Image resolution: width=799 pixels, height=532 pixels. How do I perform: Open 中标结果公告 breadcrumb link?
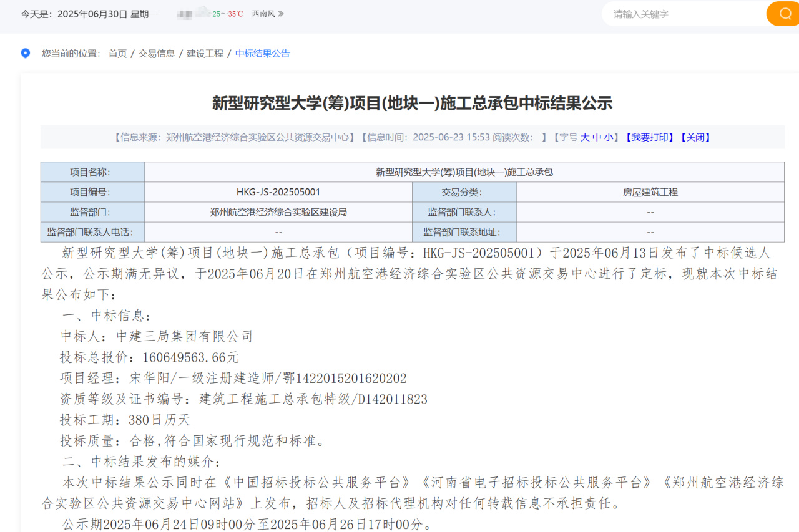click(x=263, y=54)
